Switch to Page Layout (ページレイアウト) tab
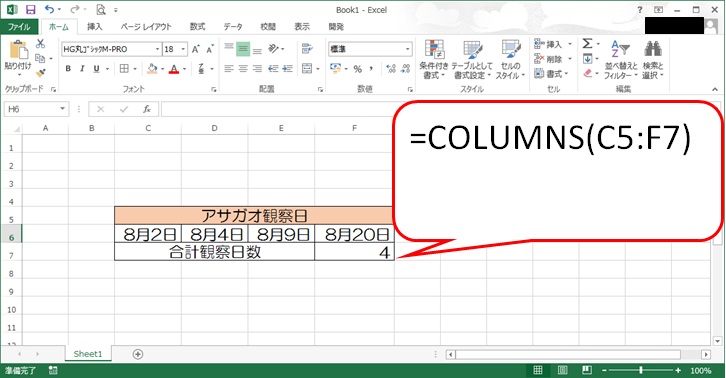 146,27
